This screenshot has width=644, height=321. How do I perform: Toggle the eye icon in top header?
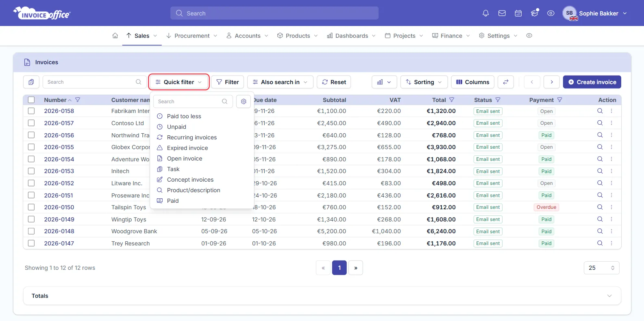(550, 13)
